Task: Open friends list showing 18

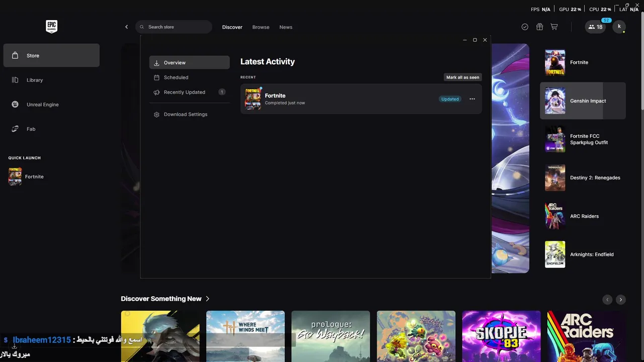Action: pyautogui.click(x=595, y=27)
